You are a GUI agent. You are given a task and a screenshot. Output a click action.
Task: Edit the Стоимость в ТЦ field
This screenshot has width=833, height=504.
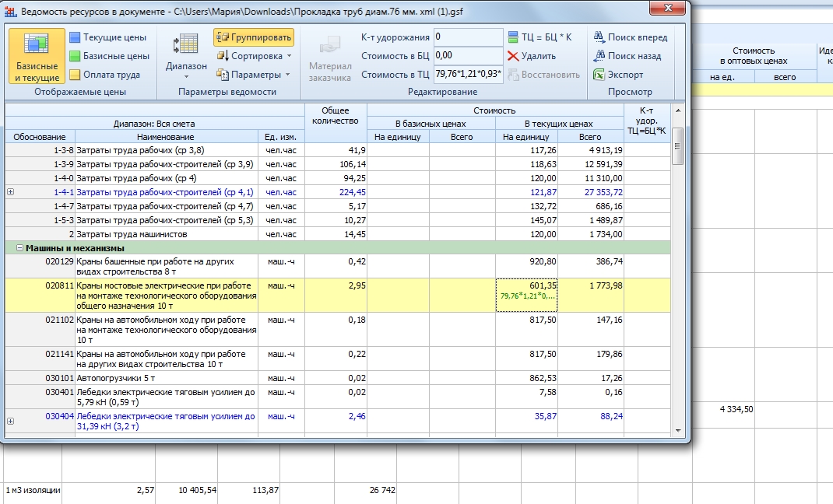point(468,75)
